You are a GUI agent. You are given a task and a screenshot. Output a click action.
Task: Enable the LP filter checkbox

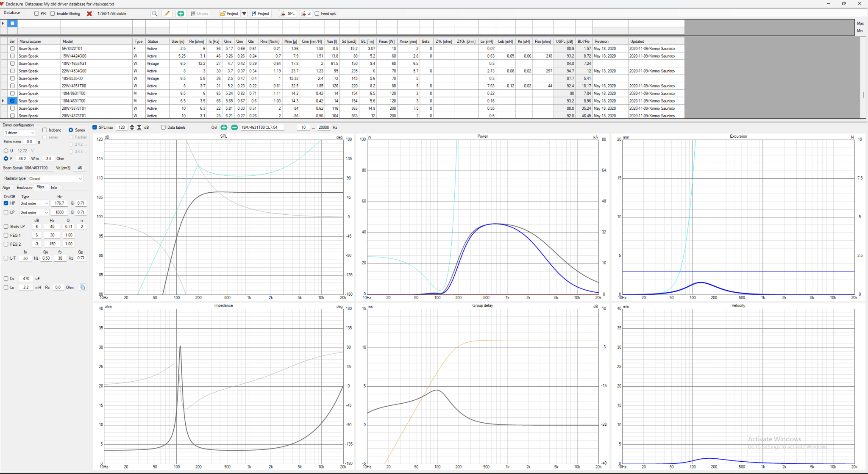[6, 212]
